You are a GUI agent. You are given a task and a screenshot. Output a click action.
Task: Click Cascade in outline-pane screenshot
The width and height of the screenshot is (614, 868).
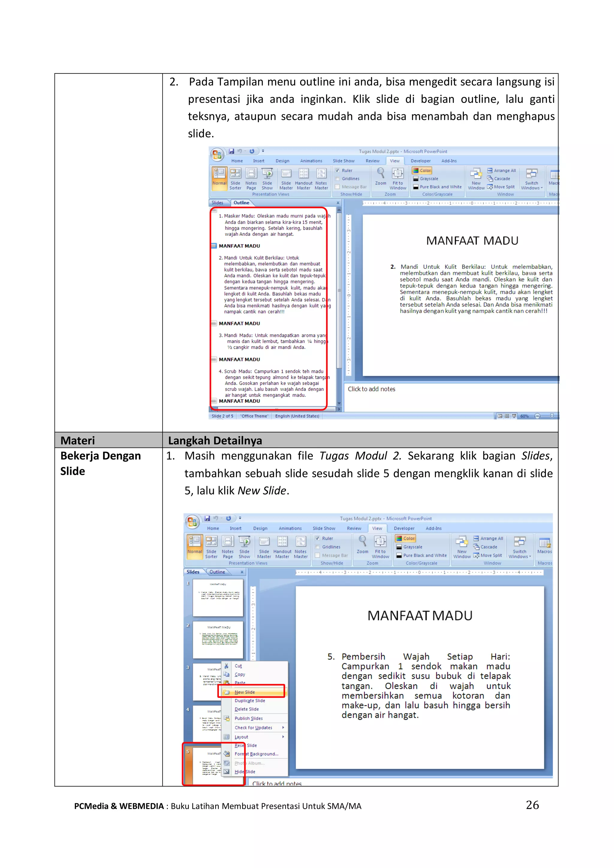(x=499, y=179)
